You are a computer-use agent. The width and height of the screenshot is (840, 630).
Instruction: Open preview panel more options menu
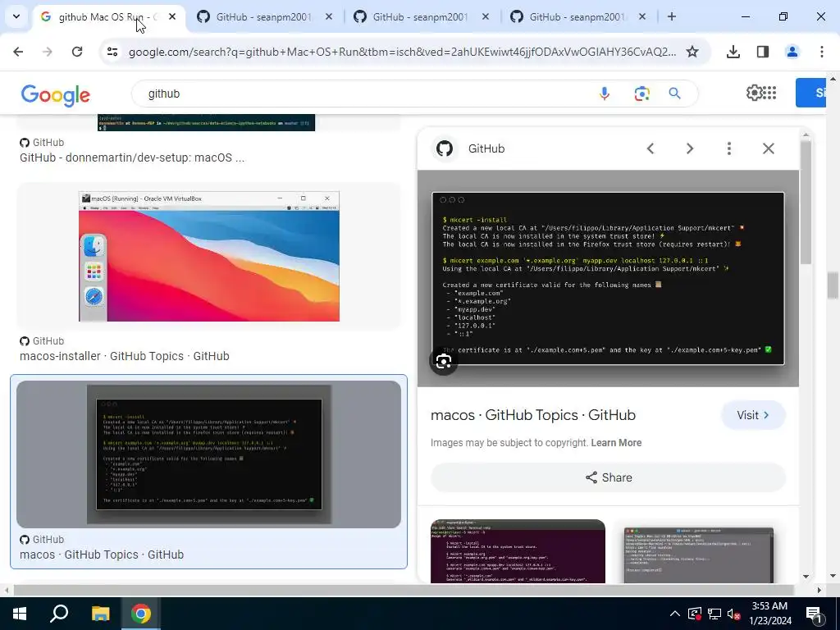pos(729,148)
